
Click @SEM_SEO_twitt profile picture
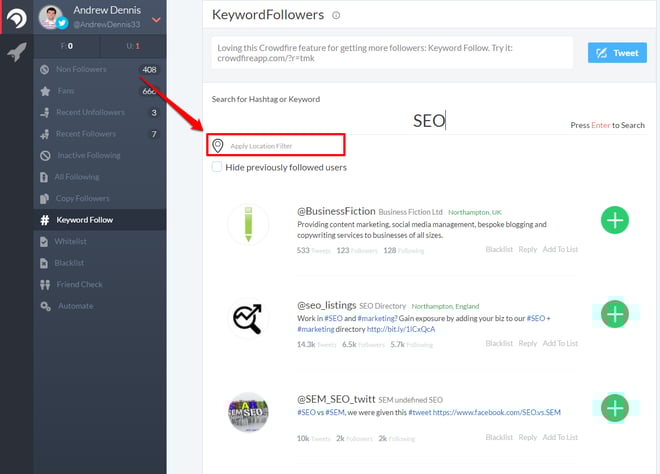click(x=248, y=413)
